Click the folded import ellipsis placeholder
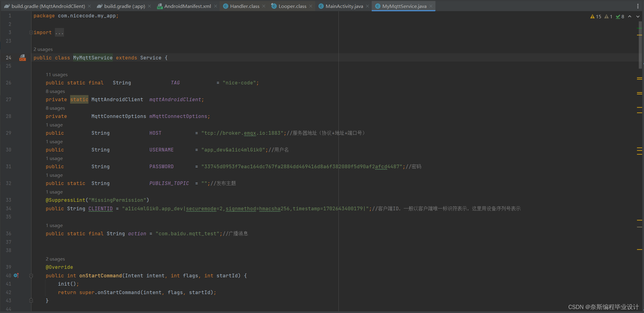 (x=59, y=33)
